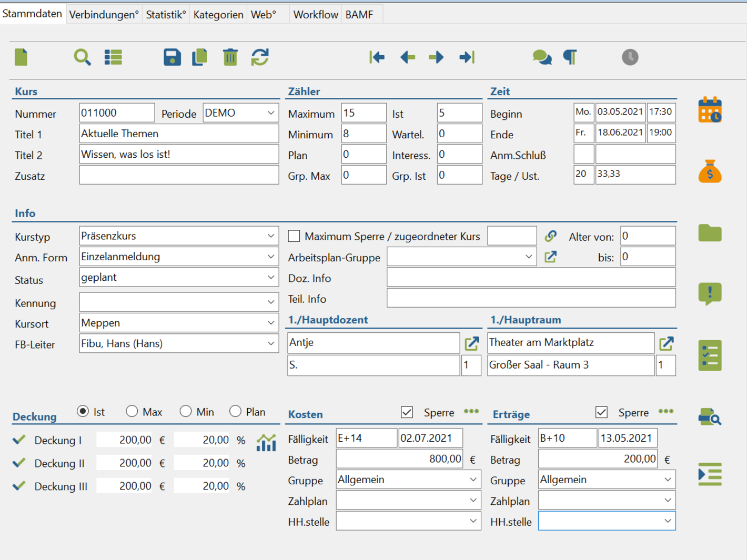This screenshot has width=747, height=560.
Task: Go to the next record
Action: (436, 57)
